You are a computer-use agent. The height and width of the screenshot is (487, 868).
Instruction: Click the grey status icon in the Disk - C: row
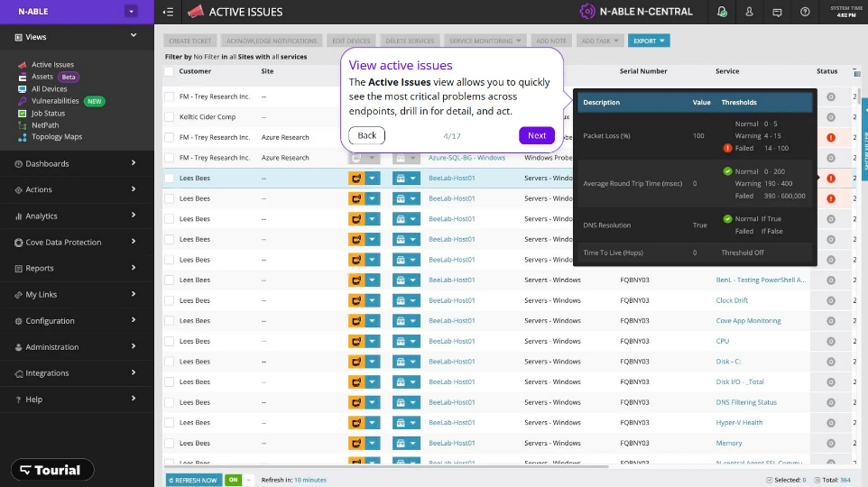tap(831, 362)
